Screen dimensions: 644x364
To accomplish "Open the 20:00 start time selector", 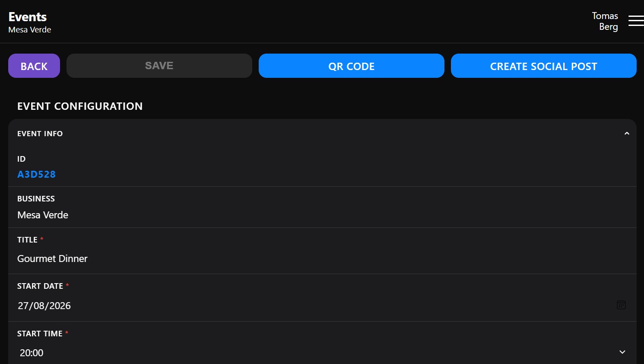I will coord(322,353).
